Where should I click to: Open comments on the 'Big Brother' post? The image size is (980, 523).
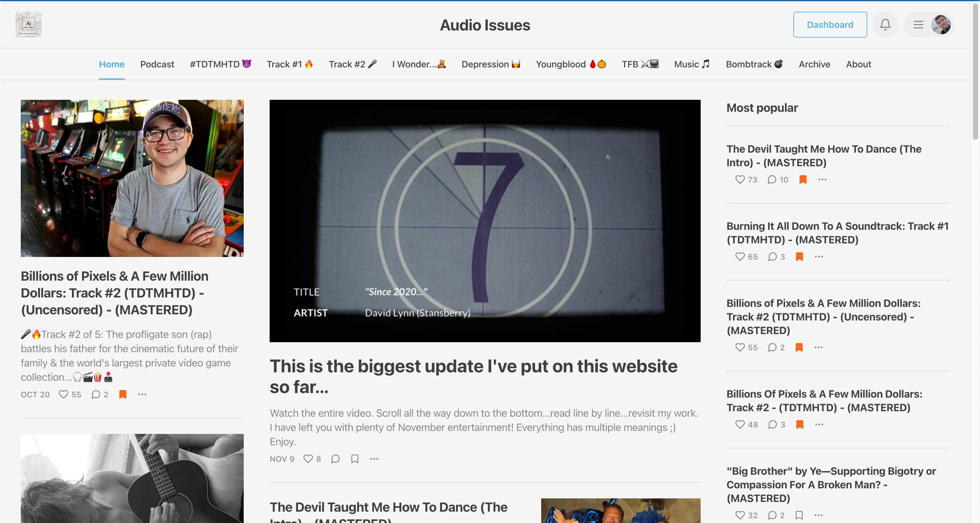772,515
